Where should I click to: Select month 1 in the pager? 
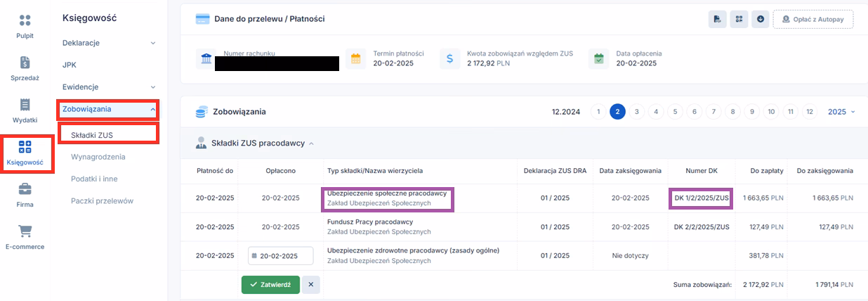[x=598, y=112]
